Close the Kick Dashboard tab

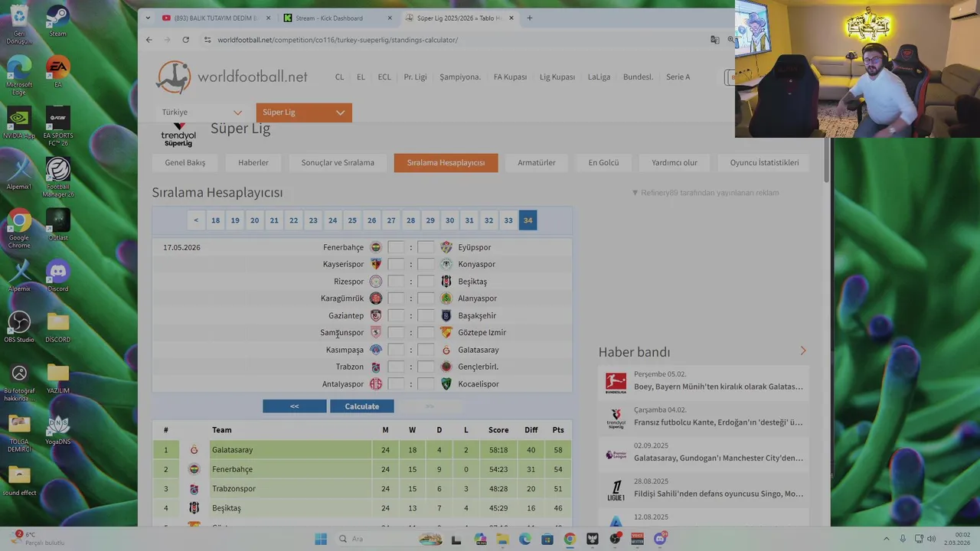coord(390,18)
